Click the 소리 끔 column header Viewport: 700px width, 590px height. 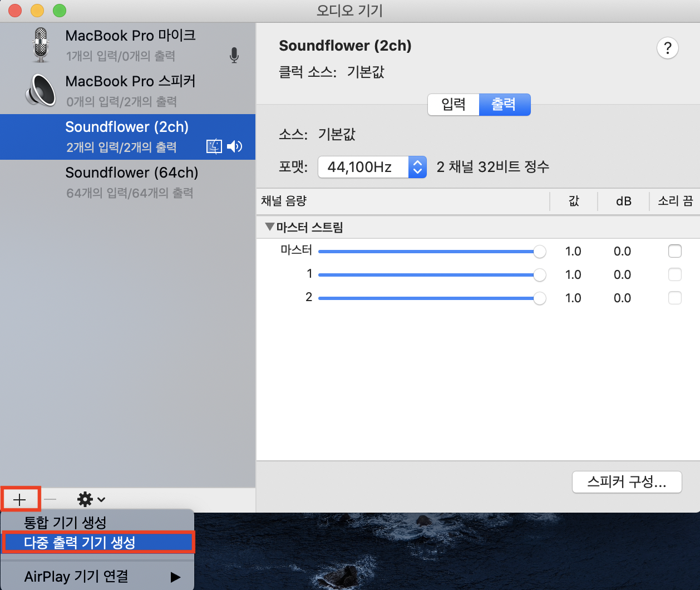(x=675, y=201)
